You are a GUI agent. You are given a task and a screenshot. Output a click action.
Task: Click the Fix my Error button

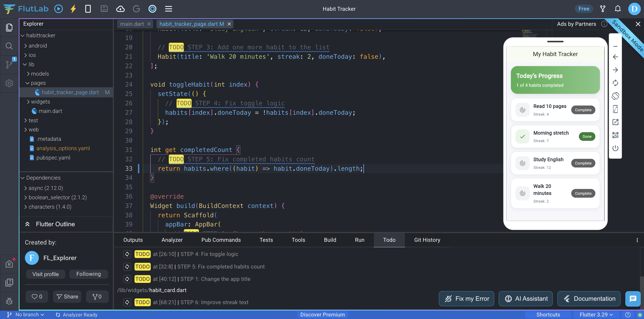[x=467, y=298]
